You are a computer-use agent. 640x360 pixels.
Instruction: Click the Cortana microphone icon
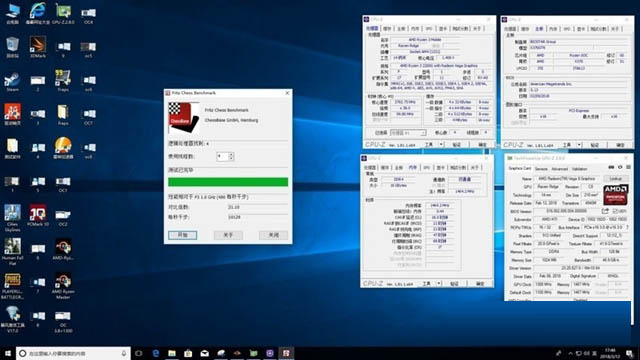pyautogui.click(x=124, y=353)
